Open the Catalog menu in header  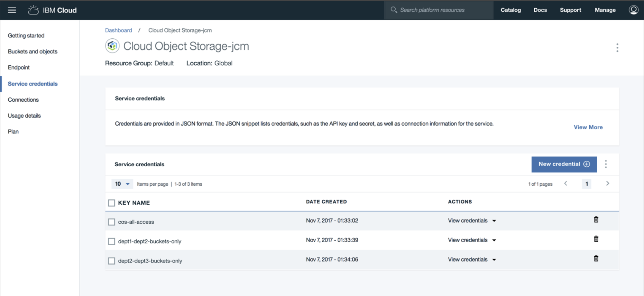[x=510, y=10]
